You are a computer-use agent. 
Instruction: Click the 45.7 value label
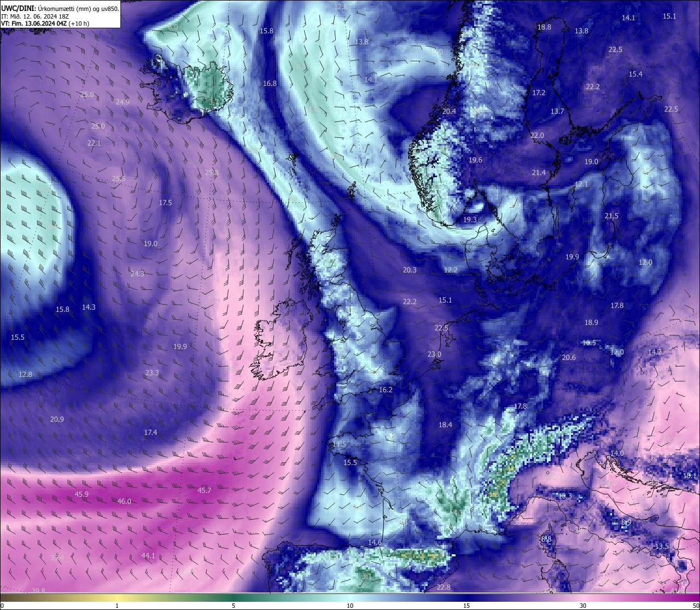pyautogui.click(x=204, y=490)
